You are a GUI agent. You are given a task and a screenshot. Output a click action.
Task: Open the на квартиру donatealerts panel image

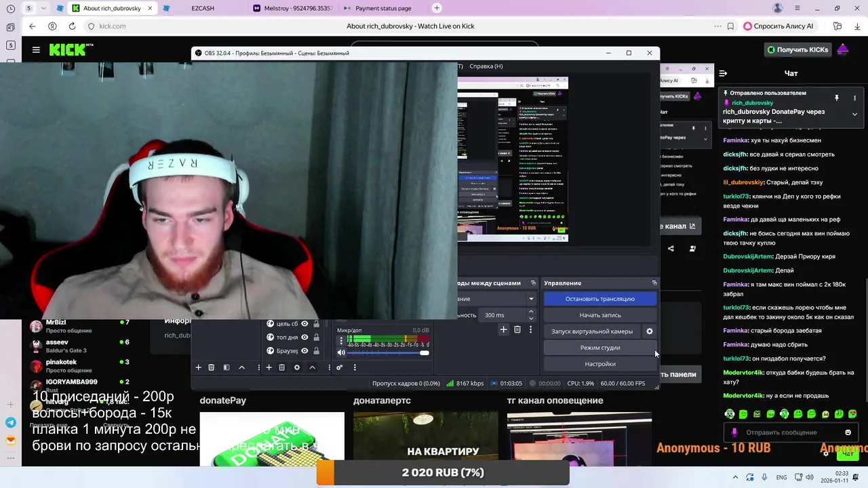[425, 439]
